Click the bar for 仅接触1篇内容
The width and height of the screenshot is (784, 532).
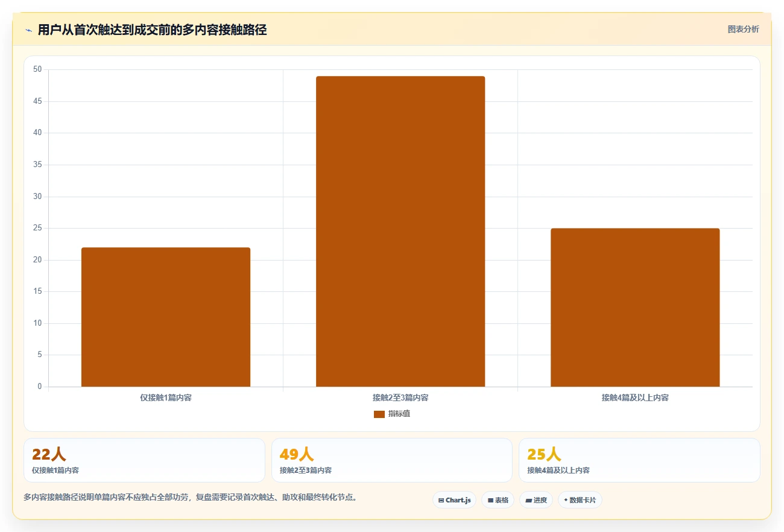pos(166,317)
